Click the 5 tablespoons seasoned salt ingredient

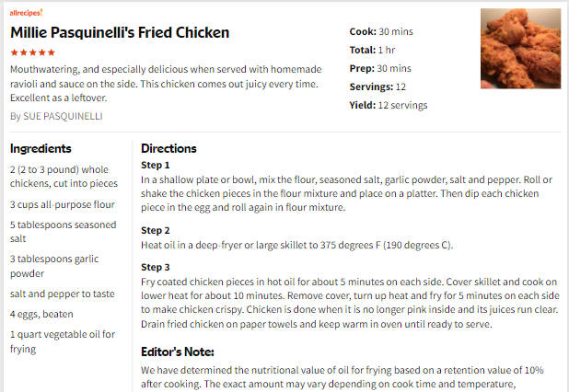coord(64,232)
